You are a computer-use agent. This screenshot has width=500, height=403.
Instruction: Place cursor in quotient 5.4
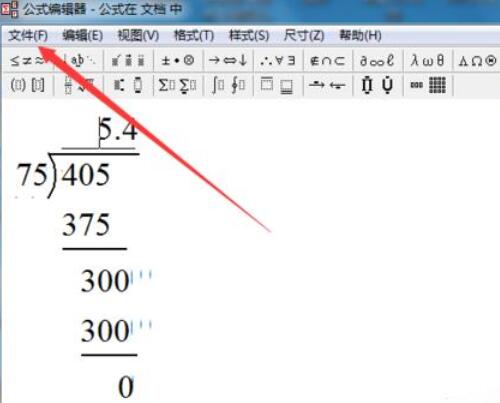coord(118,130)
